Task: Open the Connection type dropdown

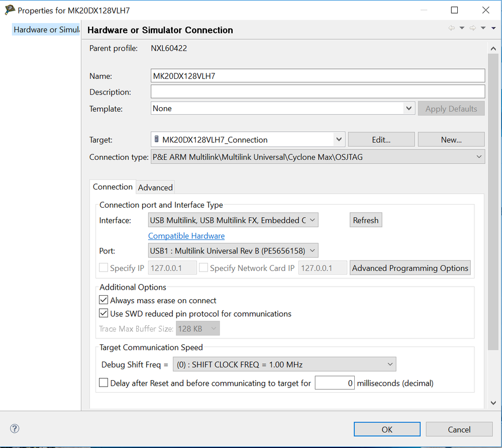Action: pos(318,157)
